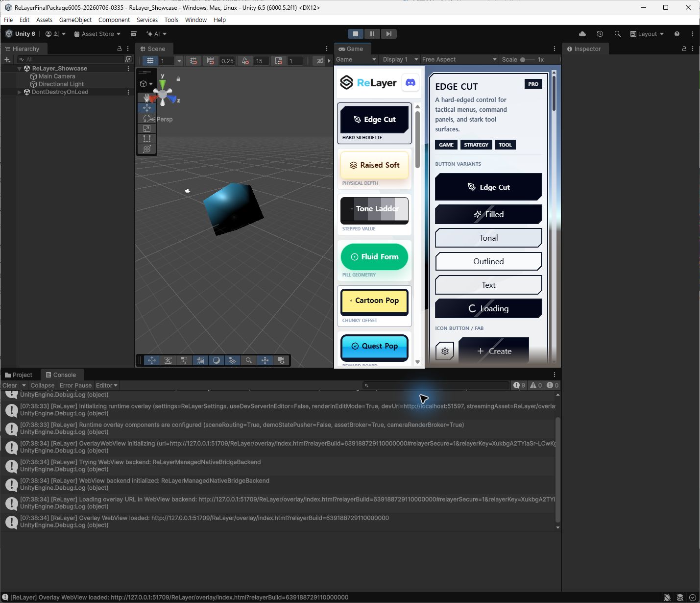Open the Clear options dropdown arrow
The width and height of the screenshot is (700, 603).
[24, 385]
